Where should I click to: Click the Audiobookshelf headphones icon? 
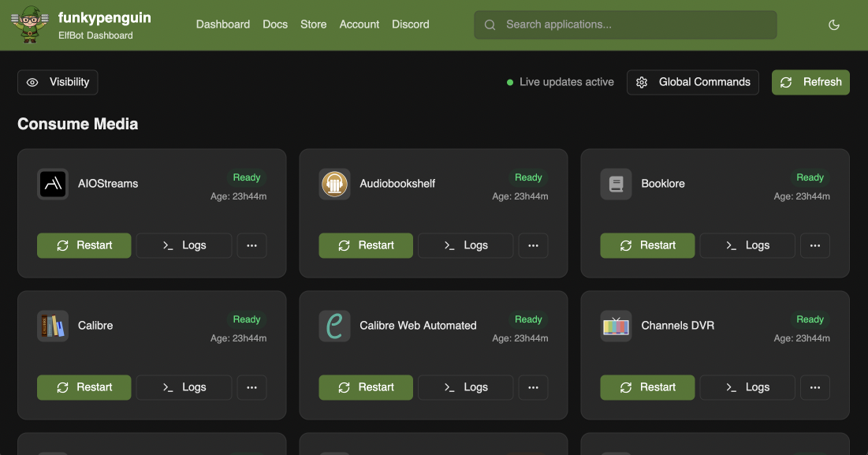(x=334, y=184)
